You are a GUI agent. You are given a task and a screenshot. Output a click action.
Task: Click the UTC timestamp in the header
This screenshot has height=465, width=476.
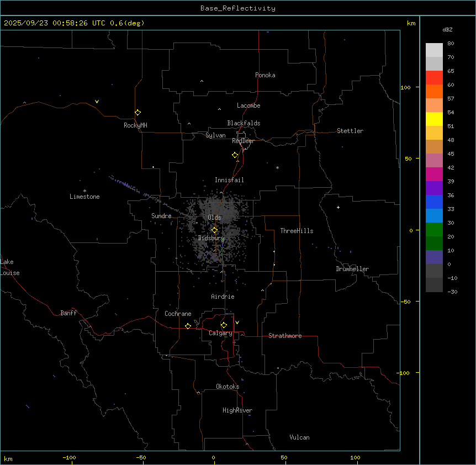point(74,23)
